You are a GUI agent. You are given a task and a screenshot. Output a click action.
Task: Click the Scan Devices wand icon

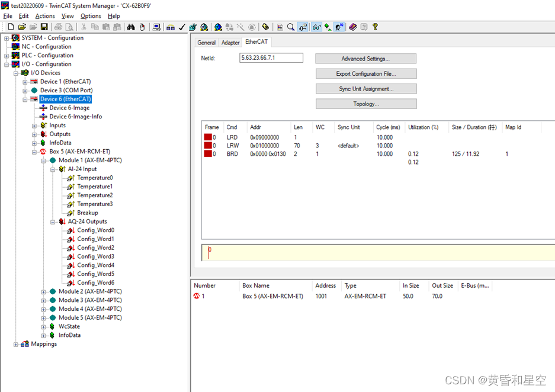pos(240,27)
